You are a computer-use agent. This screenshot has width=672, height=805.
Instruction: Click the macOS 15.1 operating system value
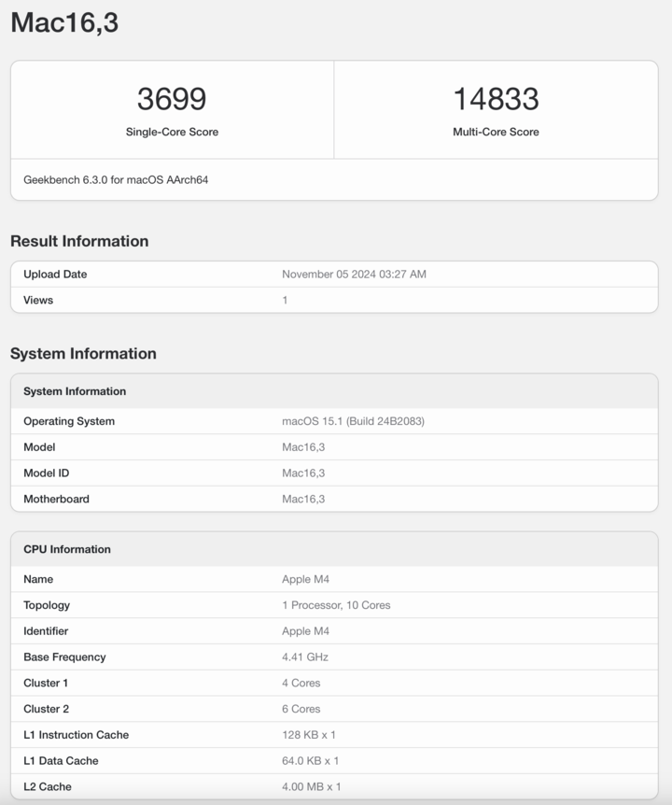353,421
